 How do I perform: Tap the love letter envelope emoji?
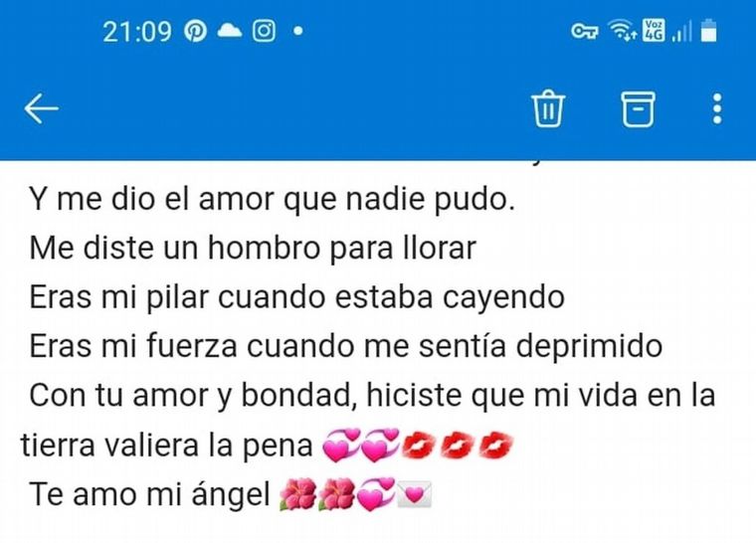point(414,494)
